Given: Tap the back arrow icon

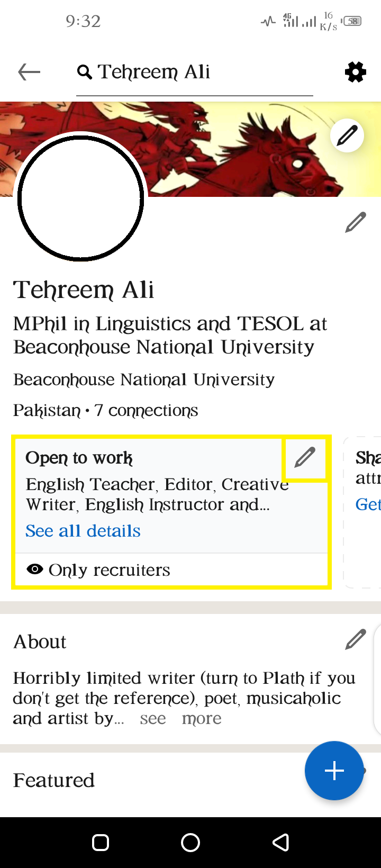Looking at the screenshot, I should point(29,71).
